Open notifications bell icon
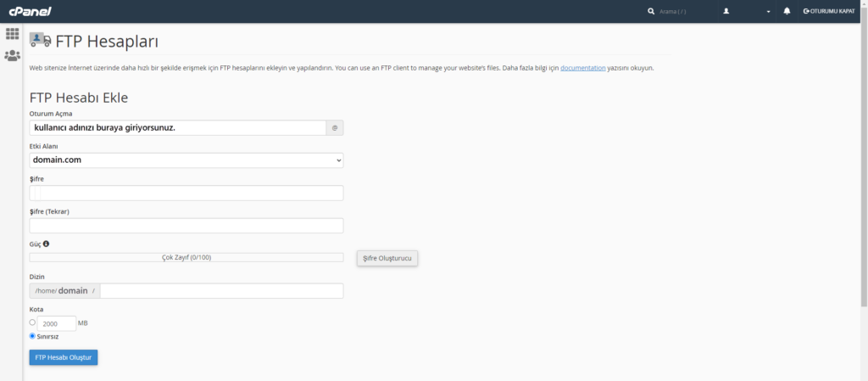This screenshot has width=868, height=381. [x=787, y=11]
